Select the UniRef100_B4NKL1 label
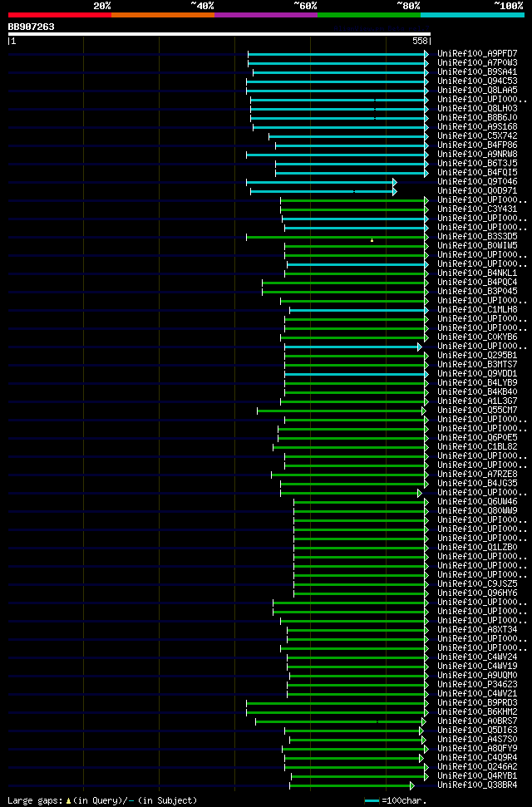This screenshot has height=807, width=532. (x=477, y=273)
